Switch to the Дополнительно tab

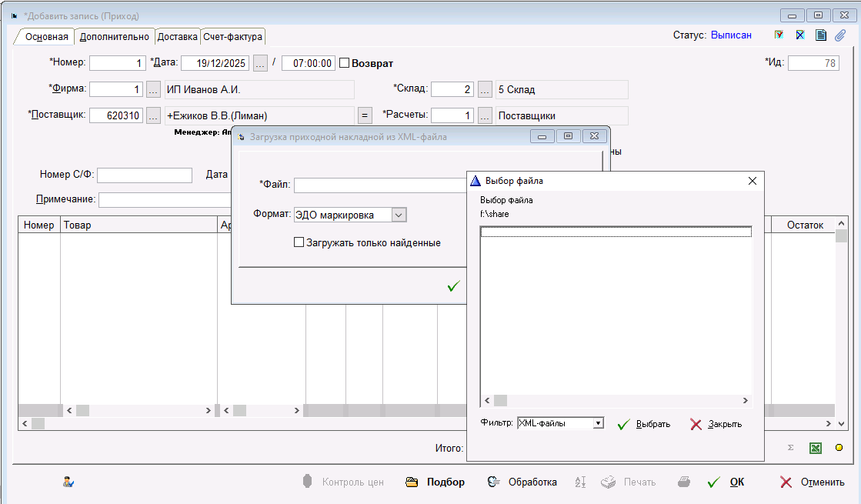pos(114,37)
